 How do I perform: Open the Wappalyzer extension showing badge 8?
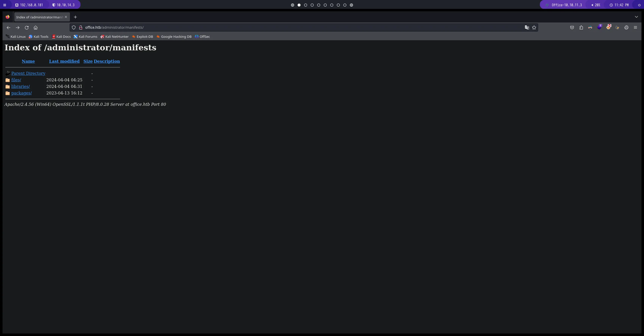(599, 27)
